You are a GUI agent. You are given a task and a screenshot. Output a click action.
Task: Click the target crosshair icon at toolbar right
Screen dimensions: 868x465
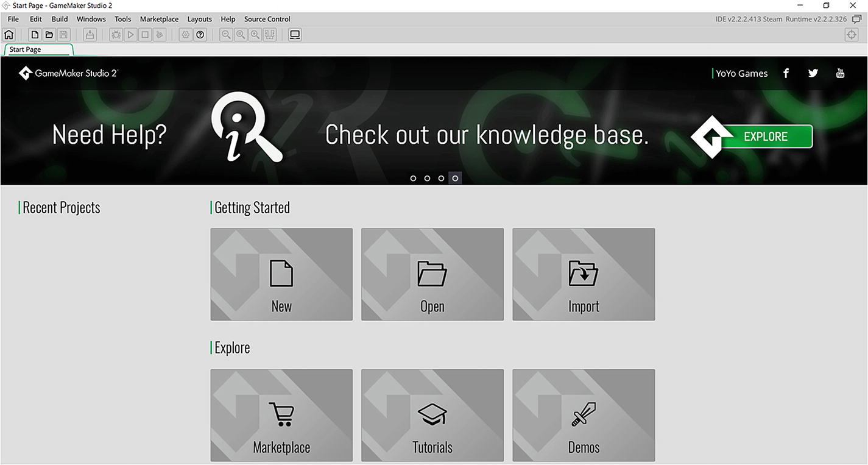coord(852,35)
